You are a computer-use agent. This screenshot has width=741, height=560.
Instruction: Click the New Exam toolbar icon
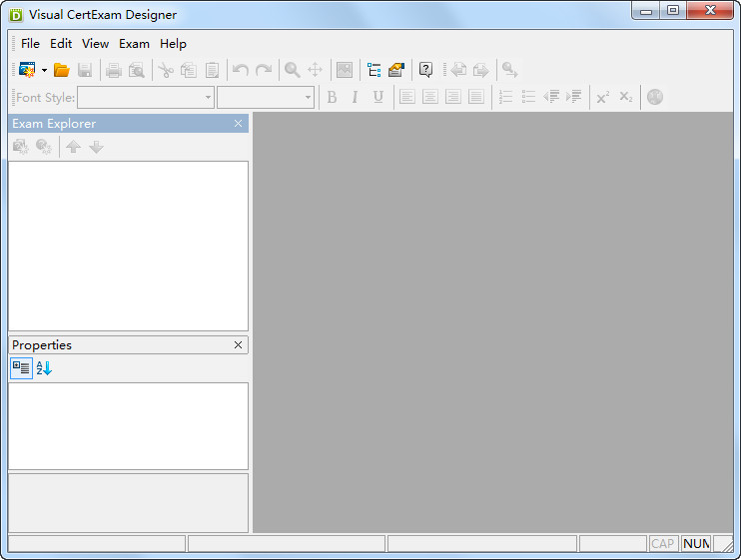(27, 70)
